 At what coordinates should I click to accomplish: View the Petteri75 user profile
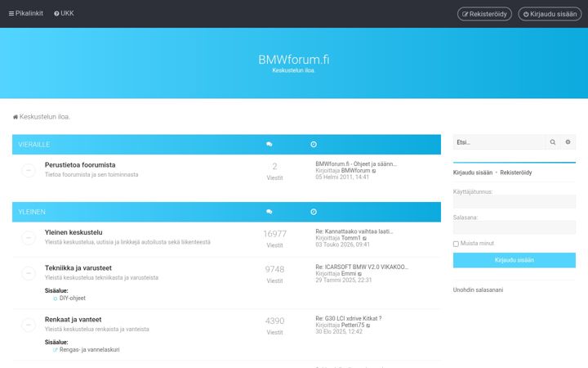tap(353, 325)
